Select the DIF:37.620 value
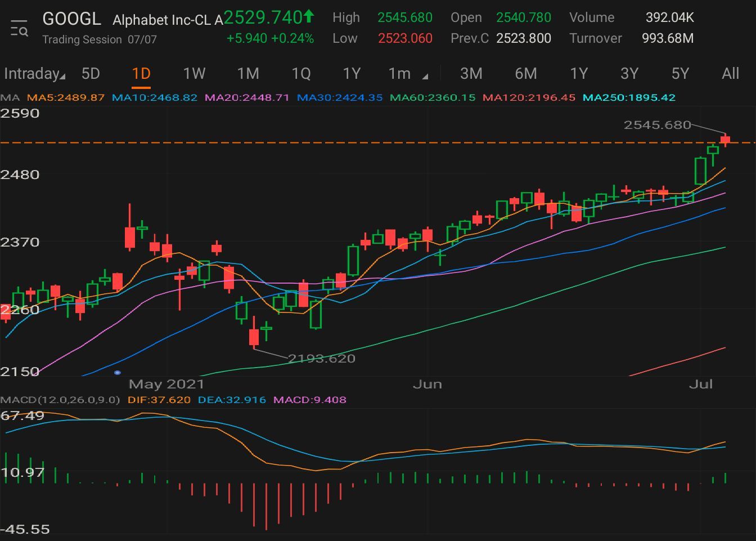This screenshot has height=541, width=756. coord(159,400)
